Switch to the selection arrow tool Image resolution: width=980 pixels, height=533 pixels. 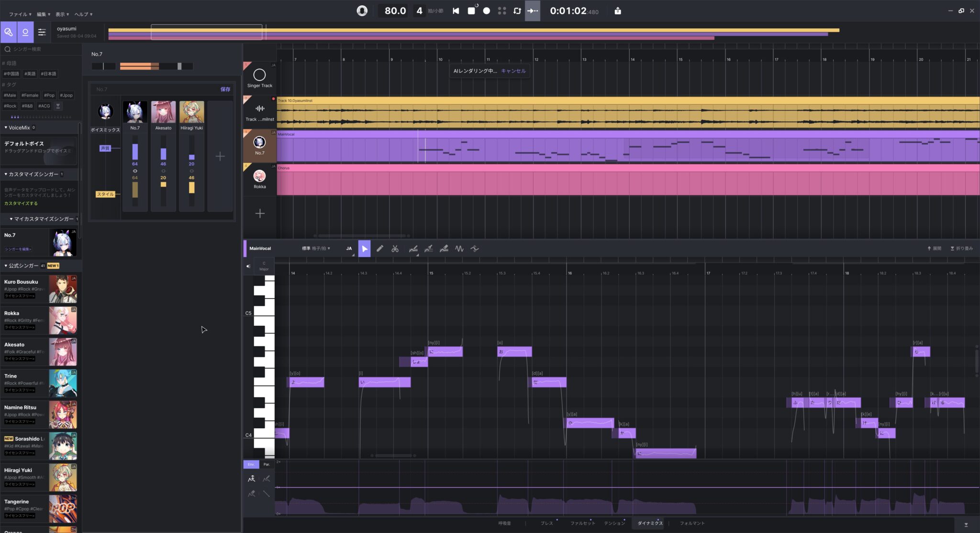coord(364,248)
